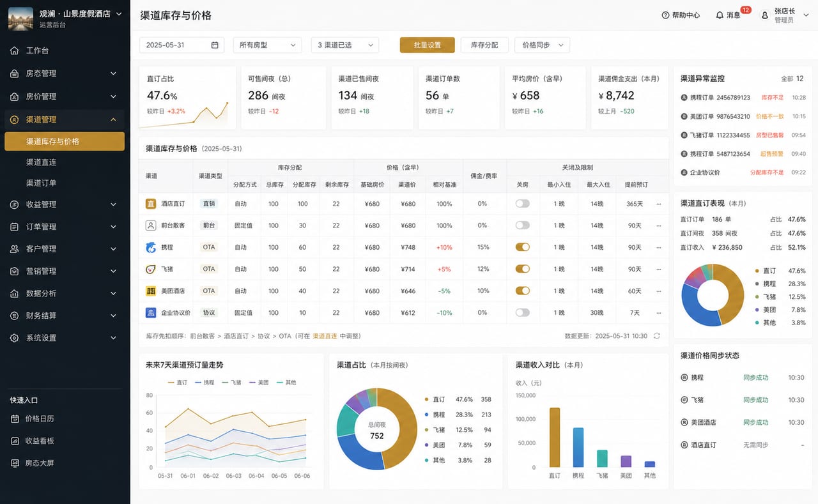Screen dimensions: 818x504
Task: Click 直订 legend swatch in 渠道直订表现
Action: tap(757, 271)
